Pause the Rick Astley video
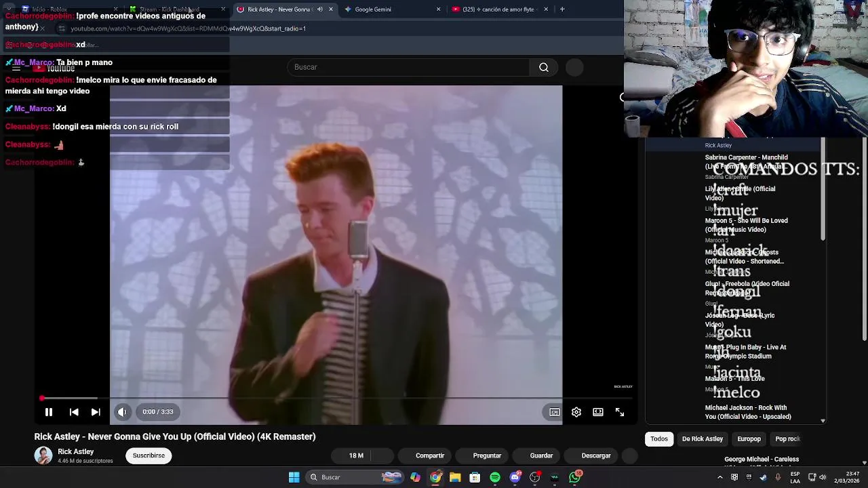 pyautogui.click(x=49, y=412)
